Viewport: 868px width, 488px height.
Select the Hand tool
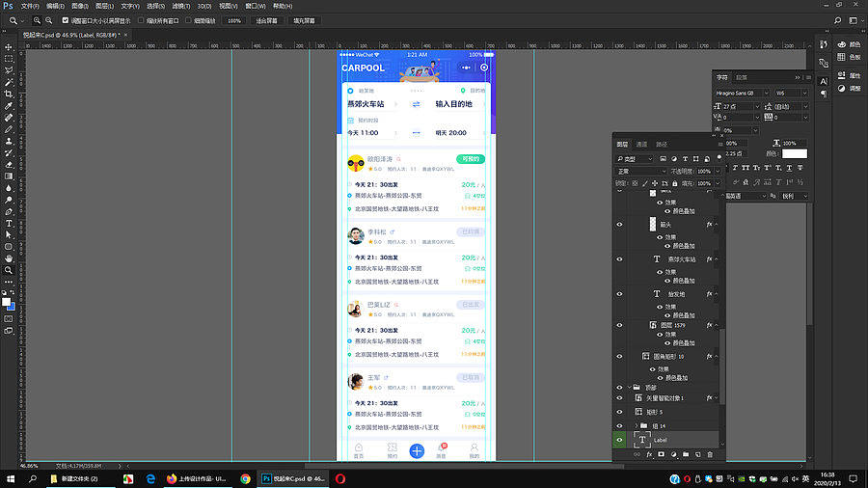tap(9, 258)
